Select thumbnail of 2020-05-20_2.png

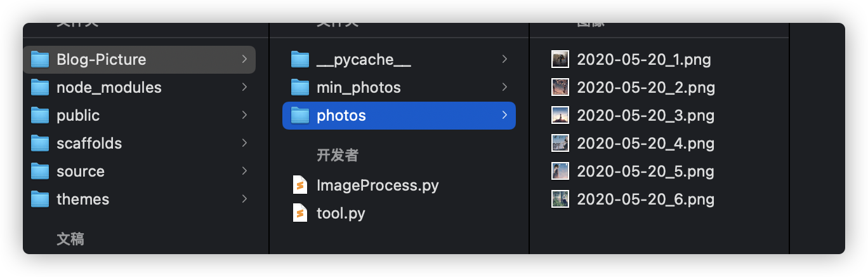[x=560, y=88]
